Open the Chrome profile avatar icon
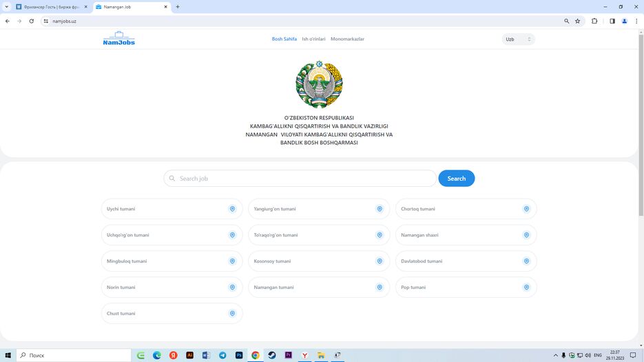 (624, 21)
